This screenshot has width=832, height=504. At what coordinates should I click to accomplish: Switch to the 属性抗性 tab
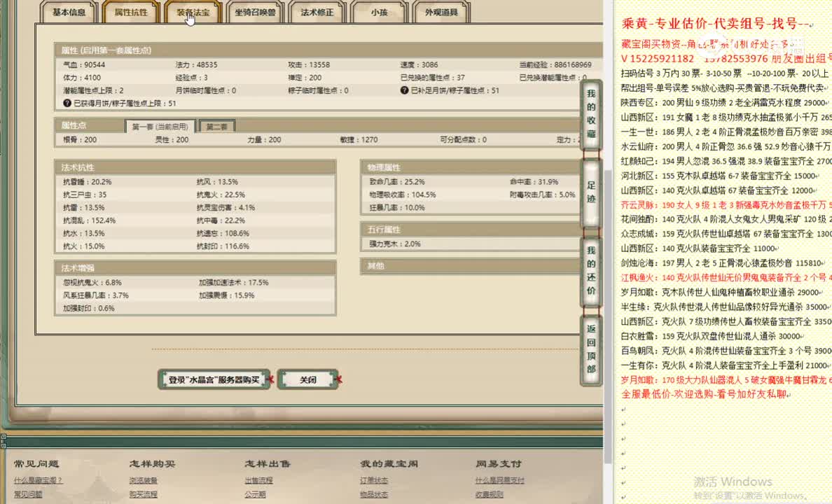coord(130,12)
